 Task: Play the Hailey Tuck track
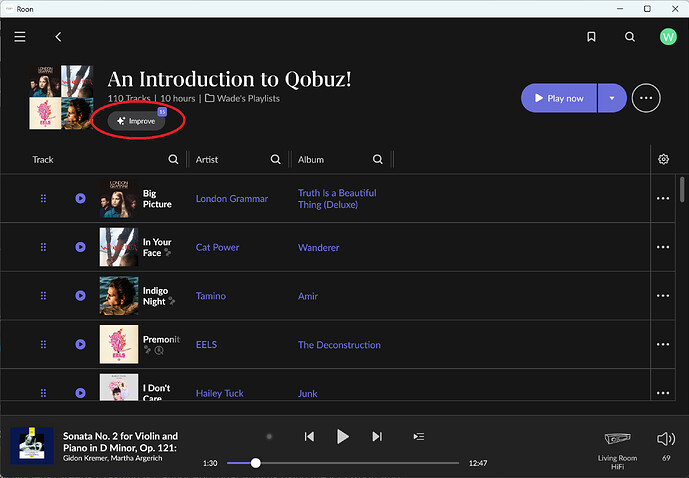pos(80,393)
